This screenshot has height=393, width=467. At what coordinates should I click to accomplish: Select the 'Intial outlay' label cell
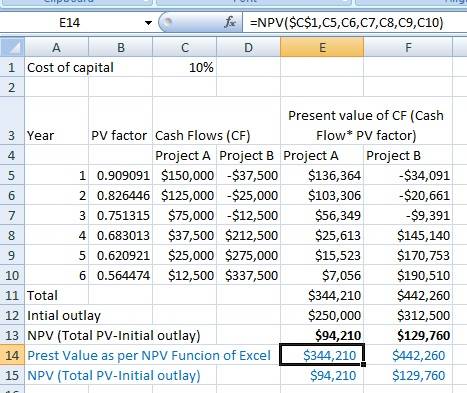pos(88,315)
